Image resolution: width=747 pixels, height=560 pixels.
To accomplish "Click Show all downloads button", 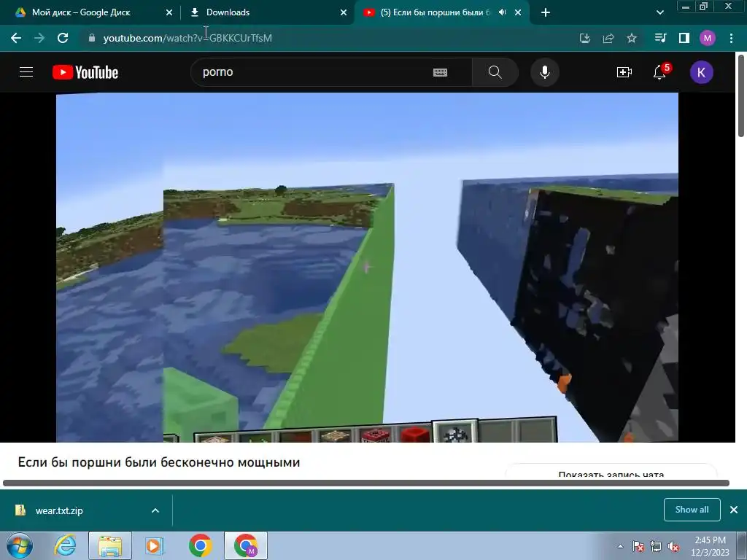I will [x=692, y=510].
